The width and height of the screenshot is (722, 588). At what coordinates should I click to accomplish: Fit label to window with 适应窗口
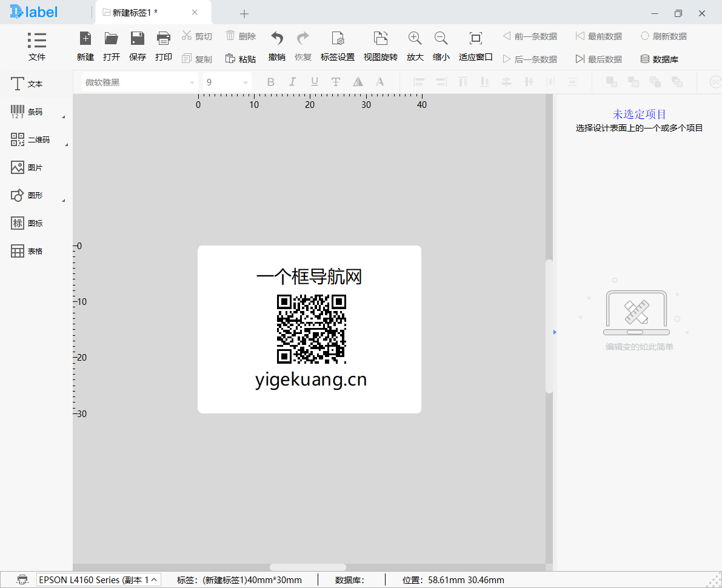[x=476, y=46]
